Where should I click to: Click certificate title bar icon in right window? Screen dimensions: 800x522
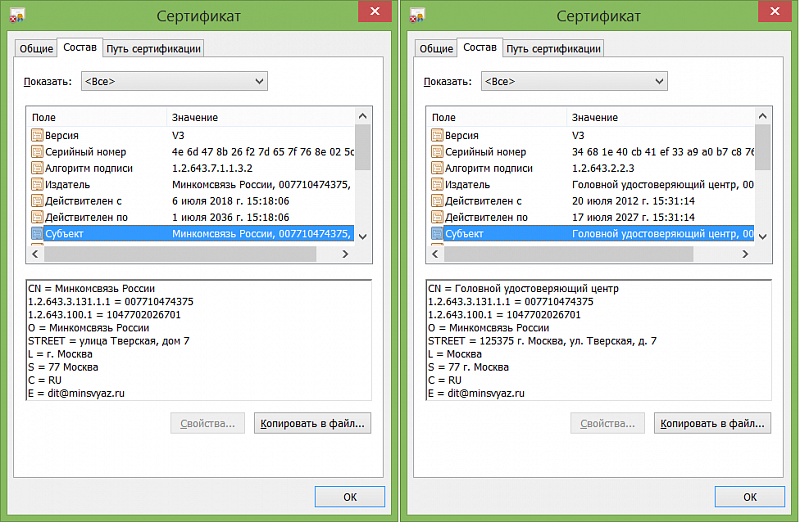coord(417,15)
